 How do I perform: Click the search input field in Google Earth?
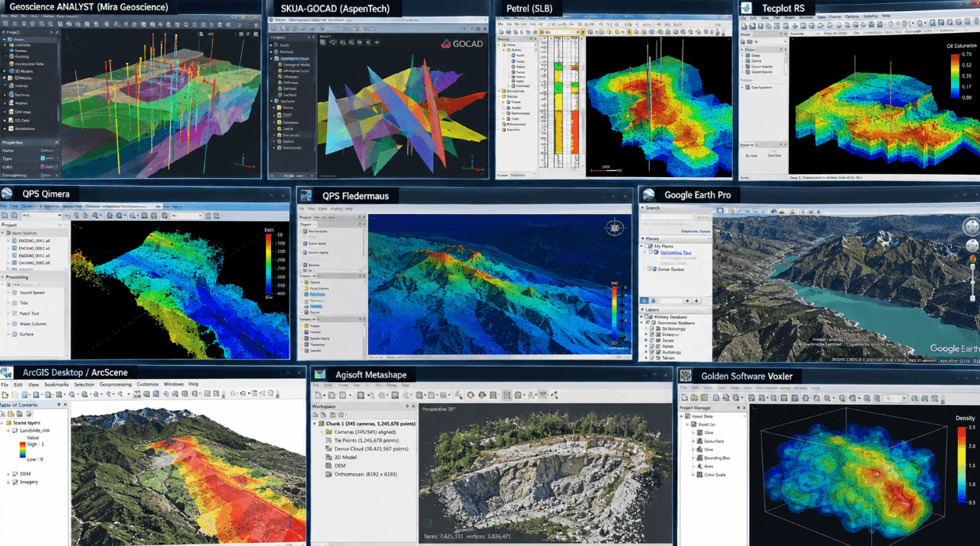click(x=667, y=217)
